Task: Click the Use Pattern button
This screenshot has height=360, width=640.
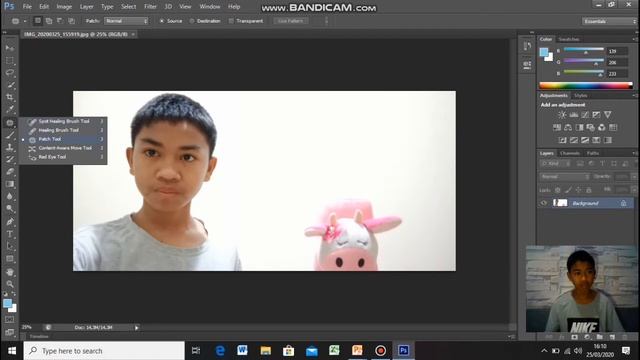Action: tap(291, 21)
